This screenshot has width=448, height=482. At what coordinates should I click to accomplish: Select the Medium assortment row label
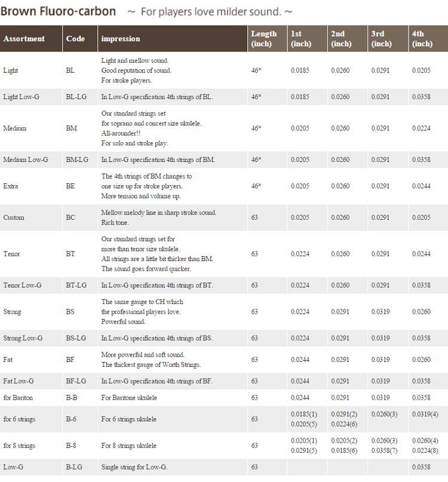(x=15, y=128)
